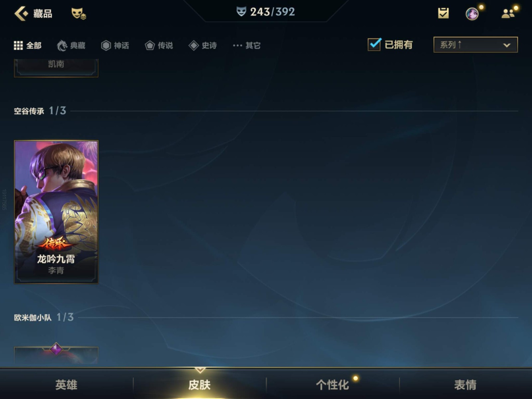Image resolution: width=532 pixels, height=399 pixels.
Task: Expand the sort dropdown chevron arrow
Action: (507, 45)
